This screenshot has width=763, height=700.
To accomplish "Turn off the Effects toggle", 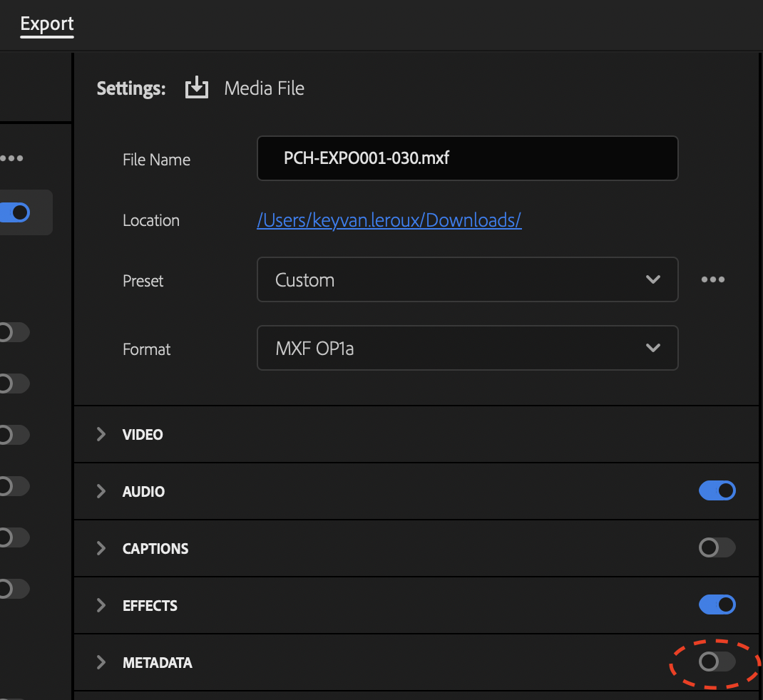I will (x=717, y=604).
